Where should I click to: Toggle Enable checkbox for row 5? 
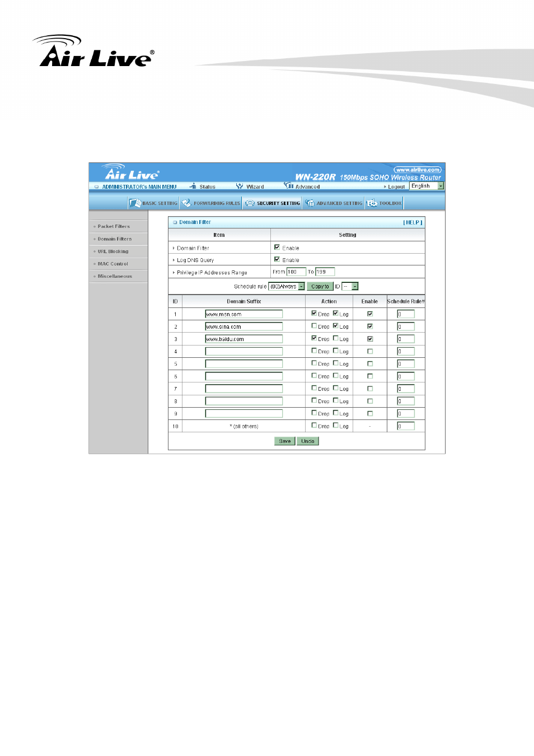370,363
